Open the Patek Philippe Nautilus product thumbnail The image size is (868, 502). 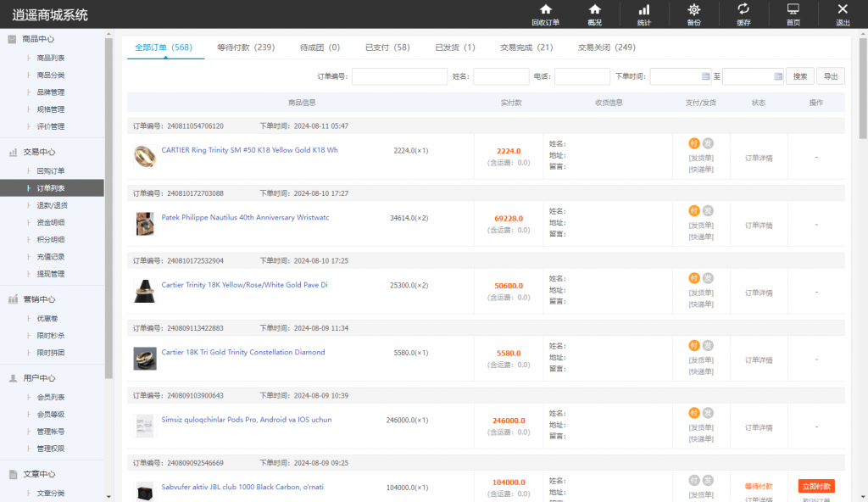[x=145, y=224]
